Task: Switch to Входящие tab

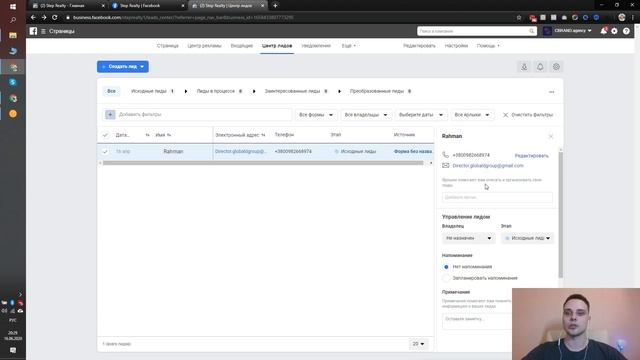Action: [242, 46]
